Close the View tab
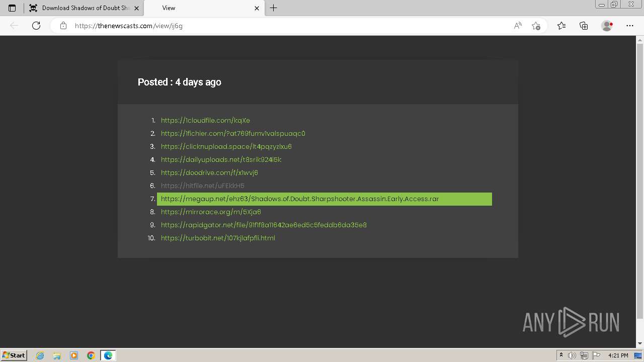The height and width of the screenshot is (362, 644). click(257, 8)
